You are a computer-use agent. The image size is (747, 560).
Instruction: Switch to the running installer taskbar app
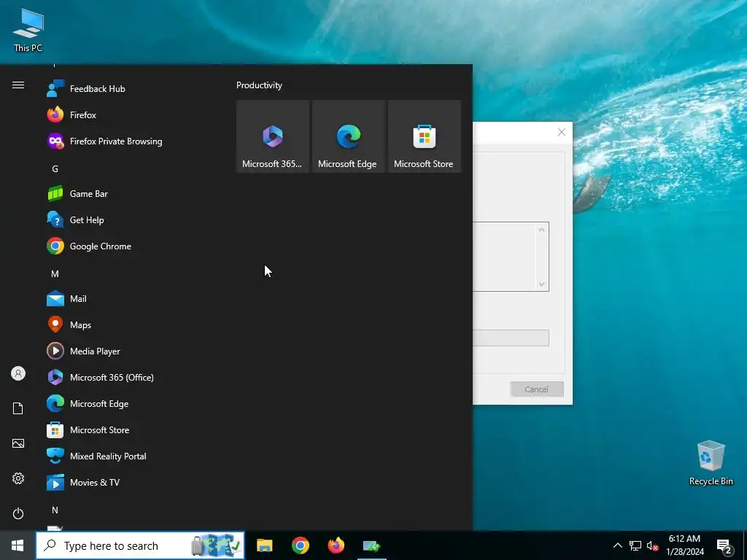(x=371, y=545)
